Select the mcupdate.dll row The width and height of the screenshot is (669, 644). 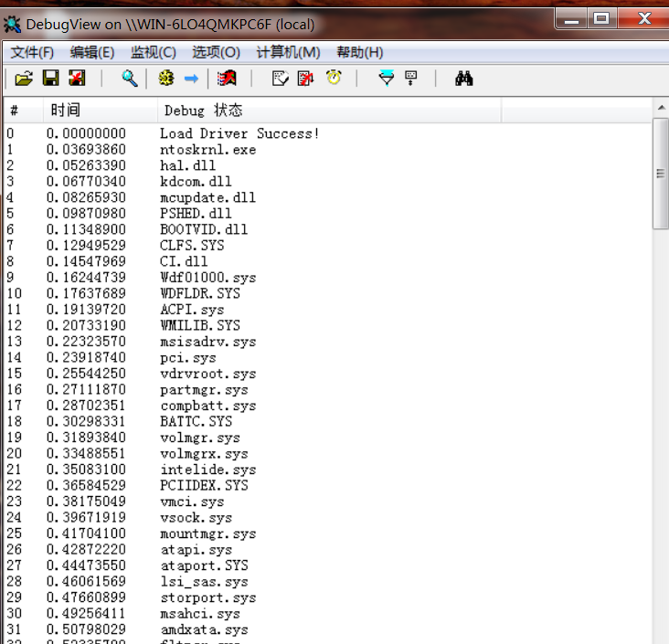[x=328, y=197]
